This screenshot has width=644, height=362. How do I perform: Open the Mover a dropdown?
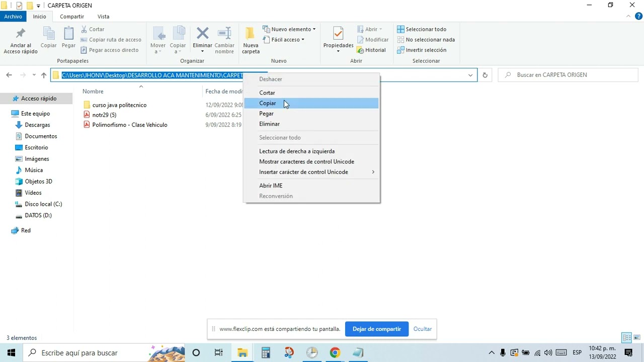tap(158, 40)
